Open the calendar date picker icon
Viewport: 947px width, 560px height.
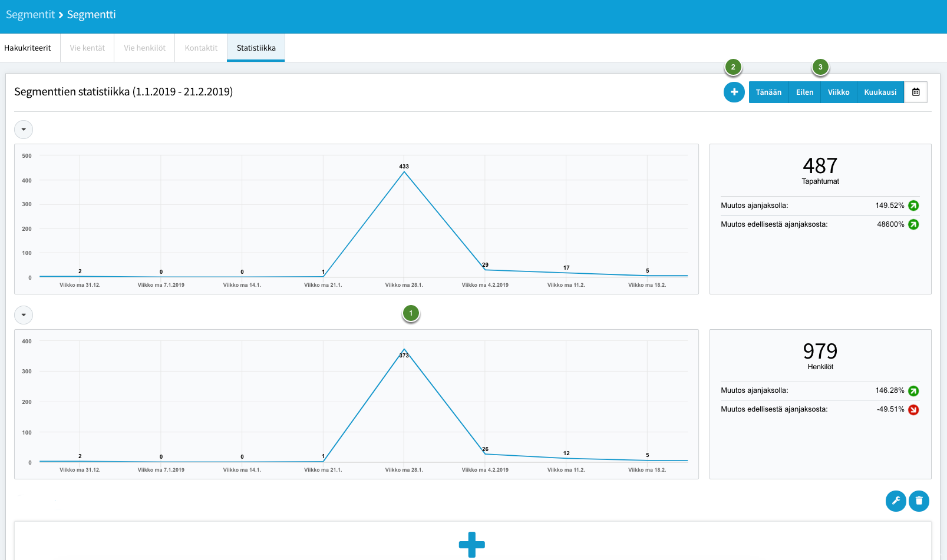(916, 92)
